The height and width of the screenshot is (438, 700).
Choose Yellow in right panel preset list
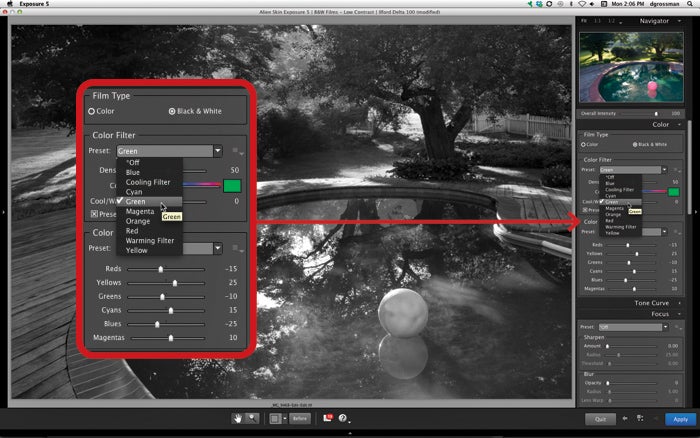[x=612, y=233]
